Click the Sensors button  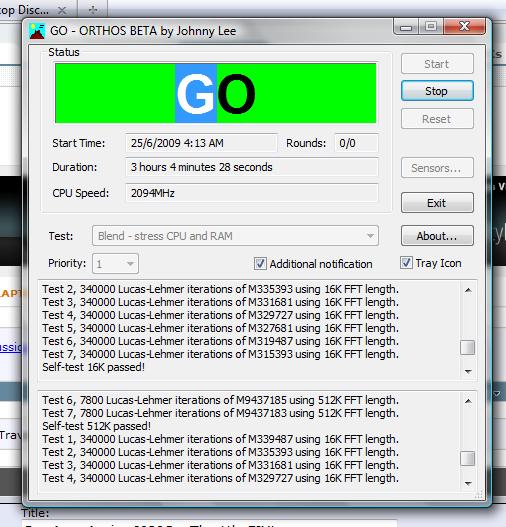[437, 167]
